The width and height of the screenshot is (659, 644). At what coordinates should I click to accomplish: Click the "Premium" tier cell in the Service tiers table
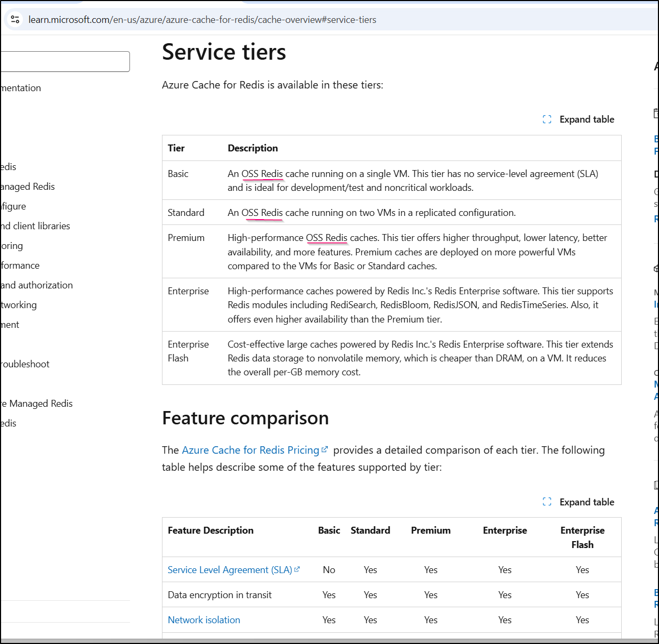point(186,238)
